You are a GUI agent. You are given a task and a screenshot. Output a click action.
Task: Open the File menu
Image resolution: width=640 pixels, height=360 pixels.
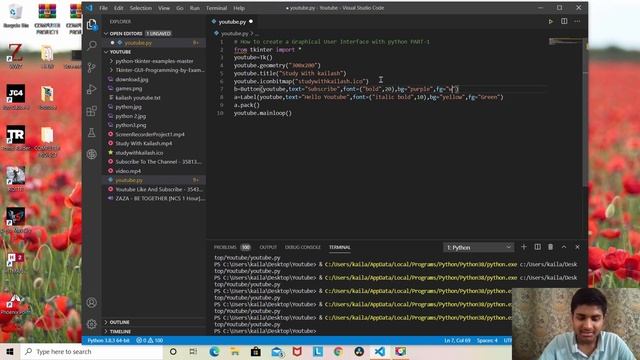[x=103, y=8]
